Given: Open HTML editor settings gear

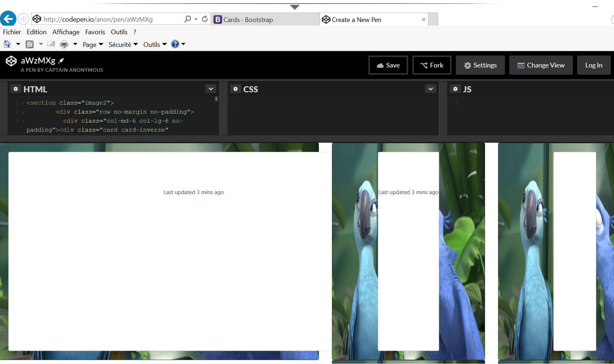Looking at the screenshot, I should (x=16, y=89).
